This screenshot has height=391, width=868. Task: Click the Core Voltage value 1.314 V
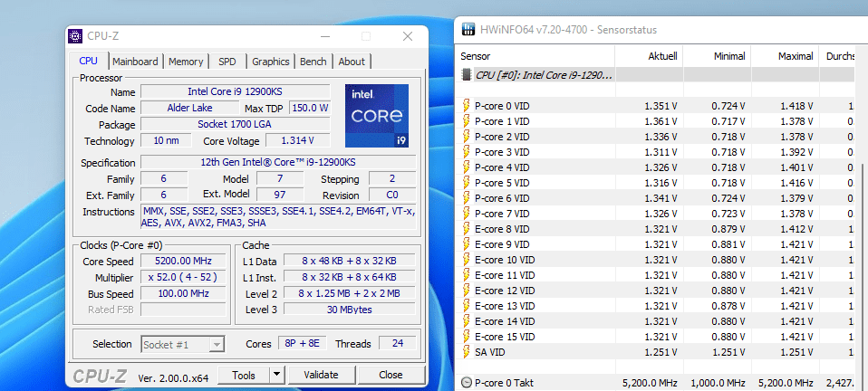(298, 140)
